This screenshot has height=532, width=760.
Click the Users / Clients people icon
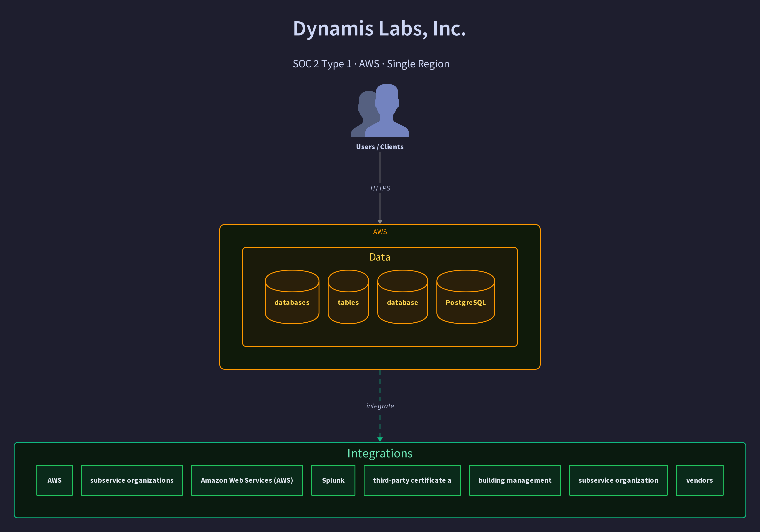pos(380,110)
